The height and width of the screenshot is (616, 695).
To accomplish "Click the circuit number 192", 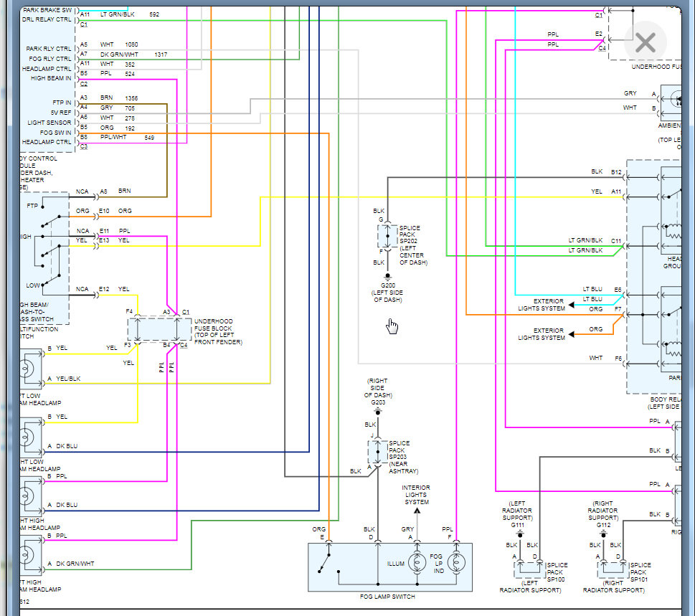I will pyautogui.click(x=129, y=128).
